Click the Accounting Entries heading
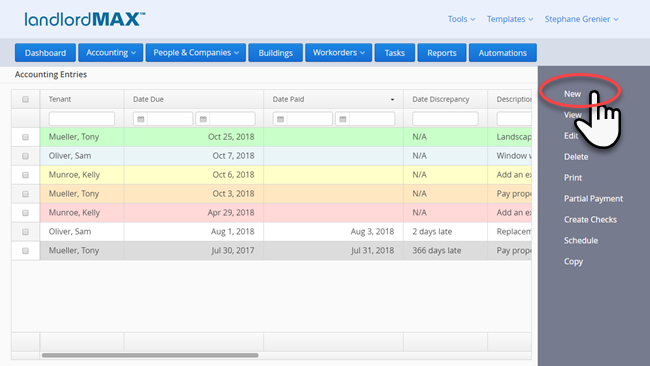Screen dimensions: 650x366 (x=51, y=75)
